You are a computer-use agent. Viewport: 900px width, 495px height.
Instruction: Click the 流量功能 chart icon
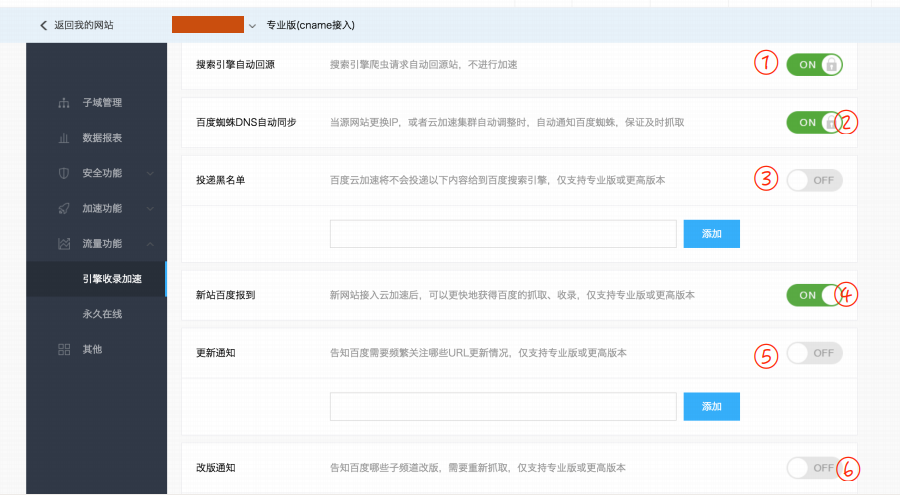point(64,243)
